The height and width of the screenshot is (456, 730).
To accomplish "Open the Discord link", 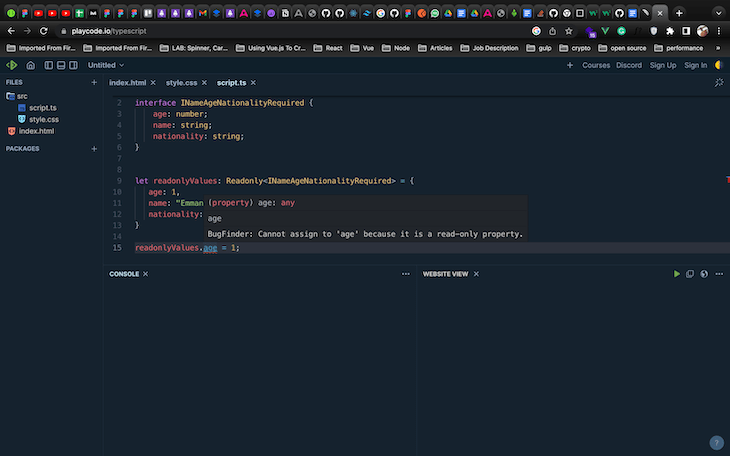I will tap(629, 65).
